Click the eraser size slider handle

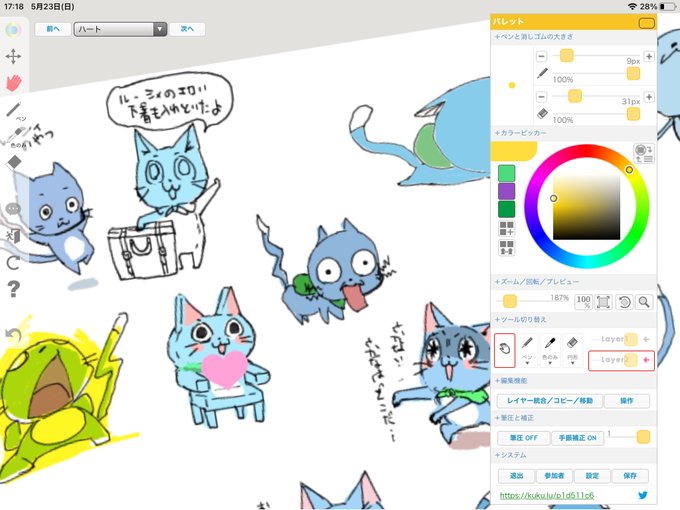click(575, 96)
